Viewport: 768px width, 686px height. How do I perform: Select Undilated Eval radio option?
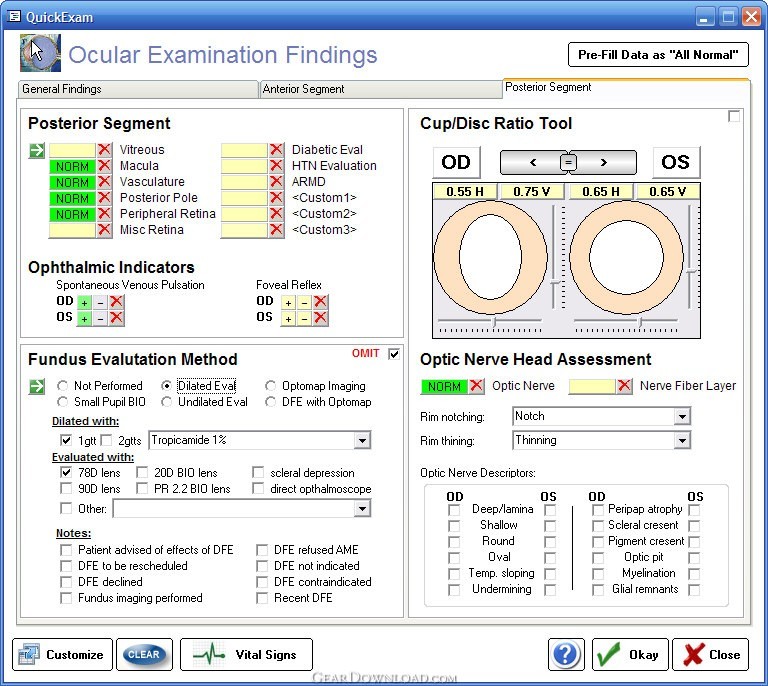[166, 402]
